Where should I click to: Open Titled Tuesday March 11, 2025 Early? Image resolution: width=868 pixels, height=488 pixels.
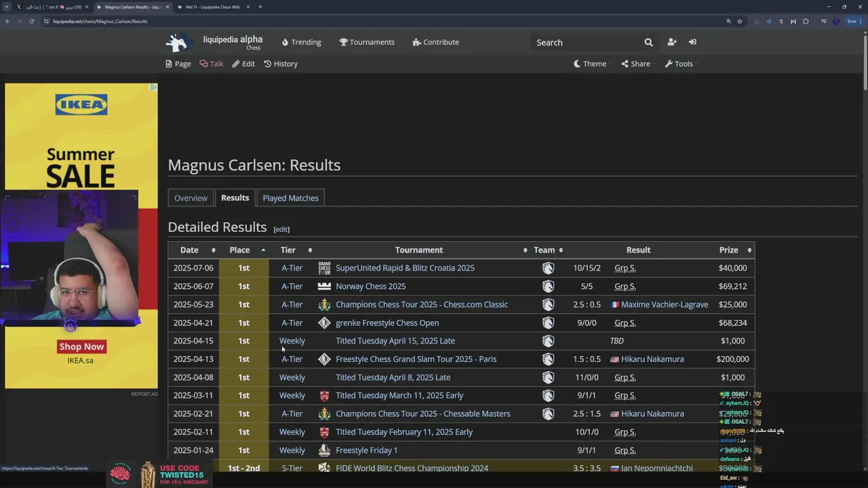point(399,395)
